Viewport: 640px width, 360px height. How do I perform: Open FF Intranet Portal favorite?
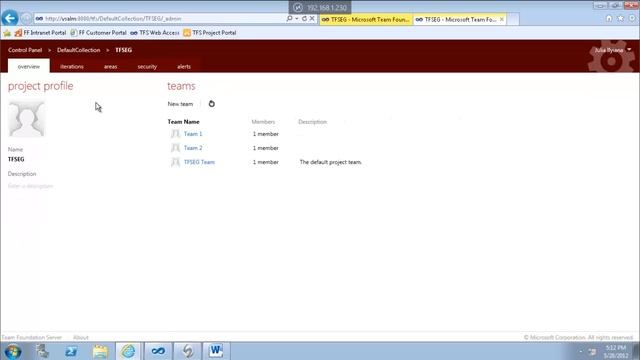(40, 33)
